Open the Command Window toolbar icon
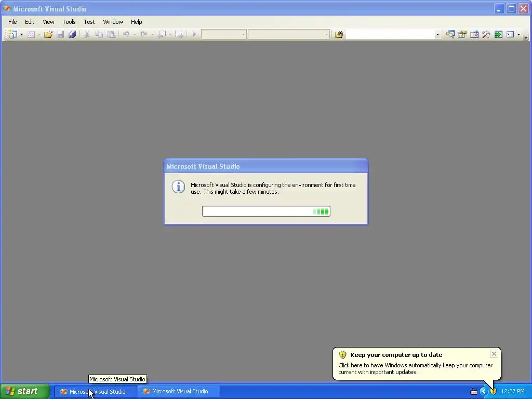Screen dimensions: 532x399 (510, 34)
